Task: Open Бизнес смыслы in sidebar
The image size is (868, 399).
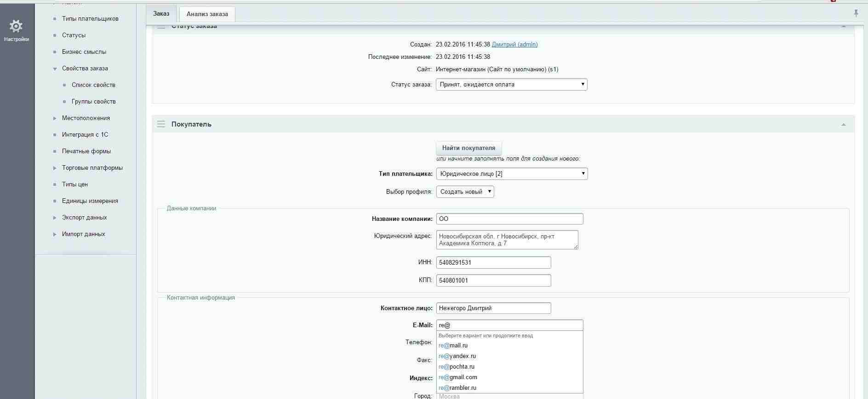Action: [x=84, y=52]
